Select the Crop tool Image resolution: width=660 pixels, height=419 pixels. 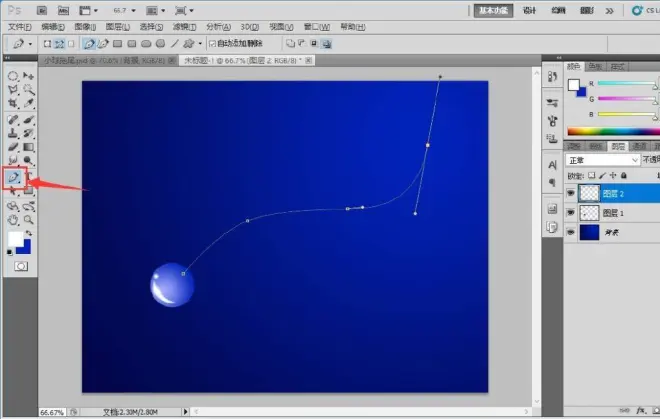click(13, 103)
